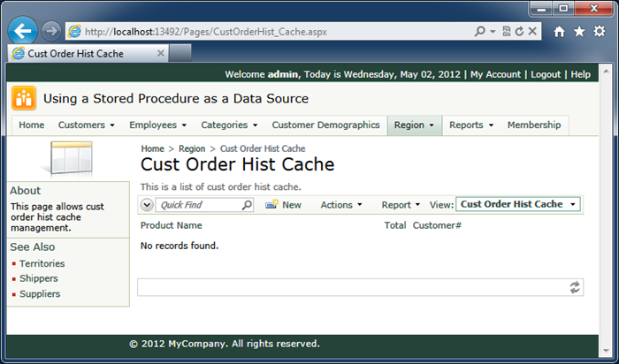Click the address bar refresh icon
The width and height of the screenshot is (619, 364).
(520, 31)
